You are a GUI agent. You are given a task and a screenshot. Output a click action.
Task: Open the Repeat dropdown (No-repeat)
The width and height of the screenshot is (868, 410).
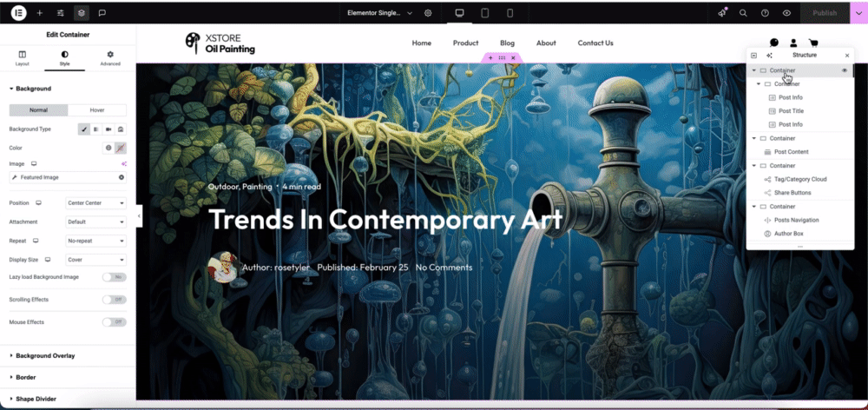[x=95, y=241]
